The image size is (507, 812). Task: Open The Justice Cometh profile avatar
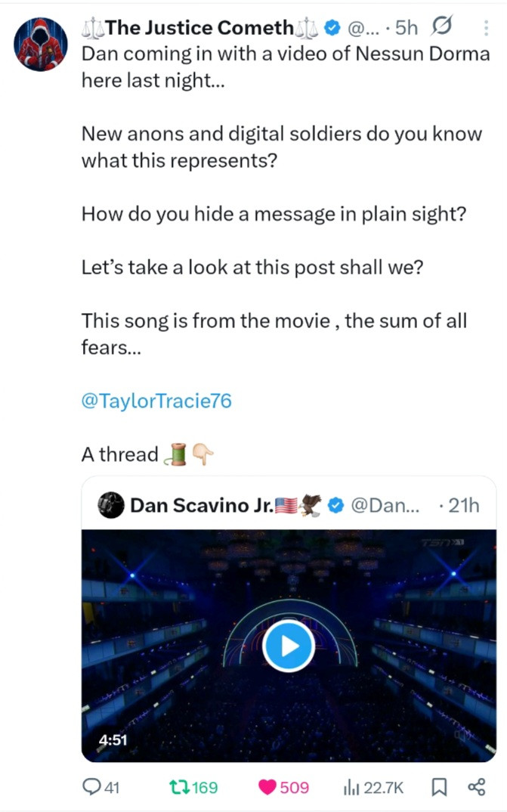click(42, 42)
